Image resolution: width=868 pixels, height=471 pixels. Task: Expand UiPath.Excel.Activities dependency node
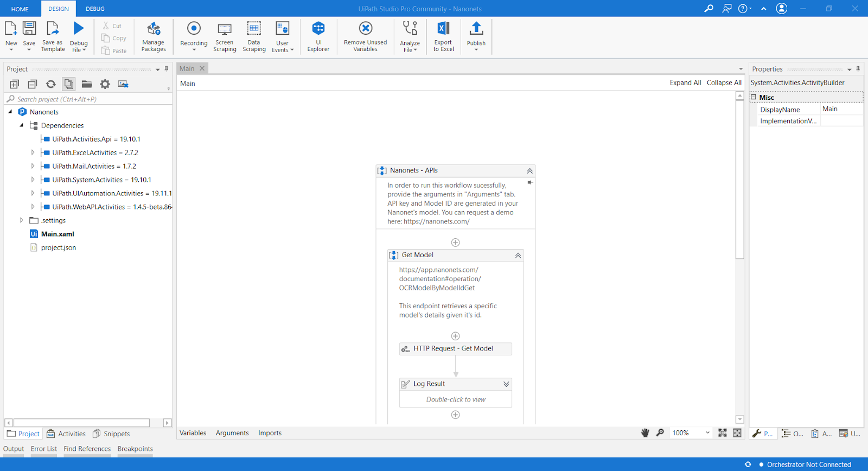point(33,152)
